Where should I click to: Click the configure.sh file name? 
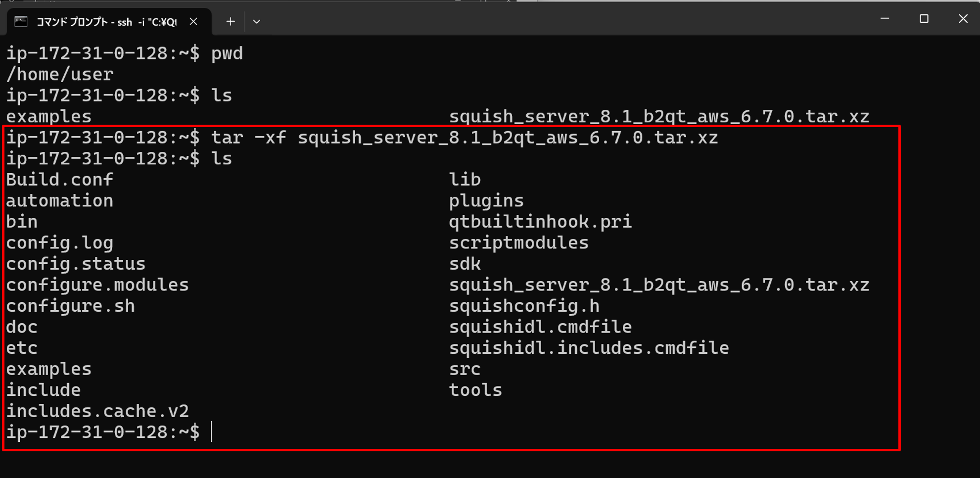click(70, 306)
